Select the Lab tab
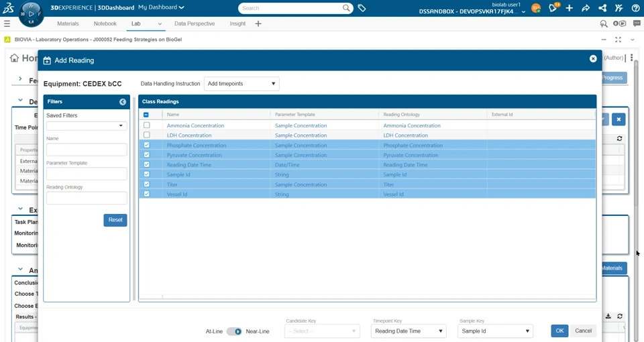Viewport: 644px width, 342px height. (136, 24)
